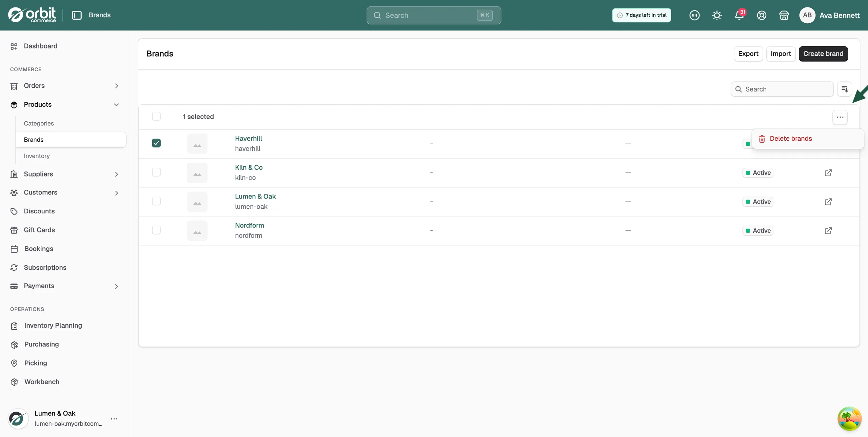Check the Kiln & Co checkbox
Screen dimensions: 868x437
tap(156, 172)
